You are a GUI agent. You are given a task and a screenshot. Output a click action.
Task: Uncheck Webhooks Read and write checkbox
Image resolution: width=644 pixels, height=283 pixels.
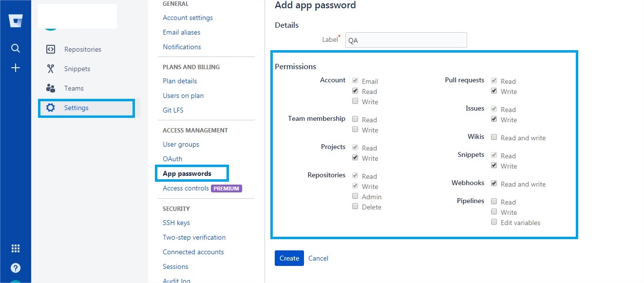tap(494, 184)
